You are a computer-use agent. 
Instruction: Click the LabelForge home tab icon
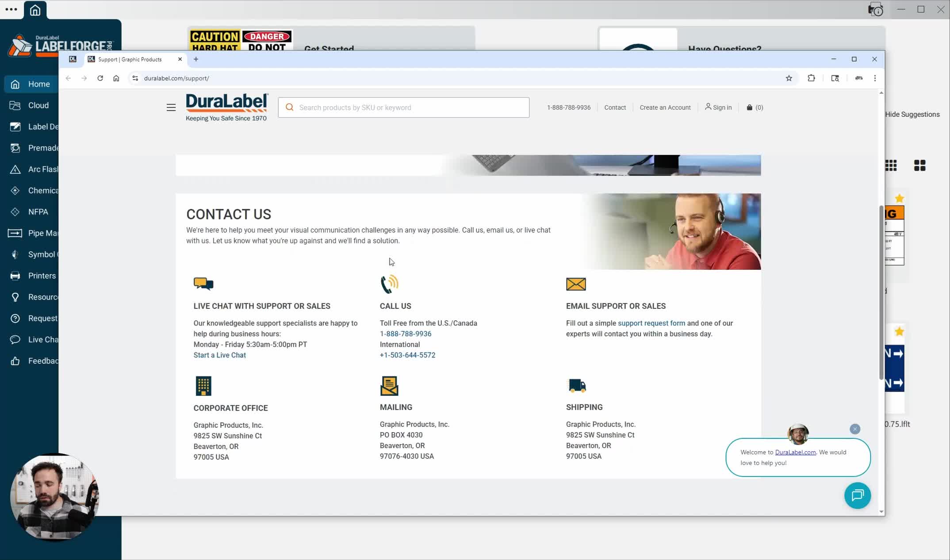(x=35, y=10)
